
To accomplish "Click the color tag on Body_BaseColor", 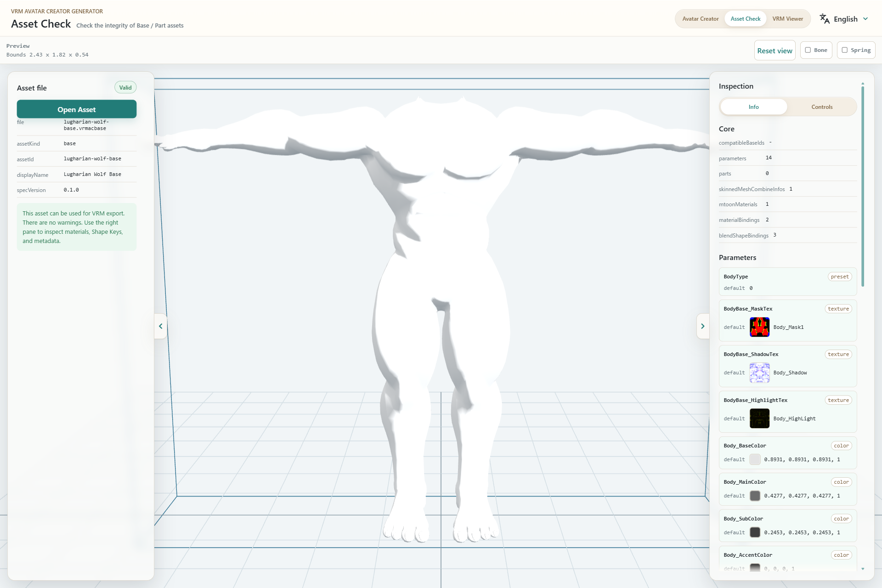I will click(x=841, y=446).
